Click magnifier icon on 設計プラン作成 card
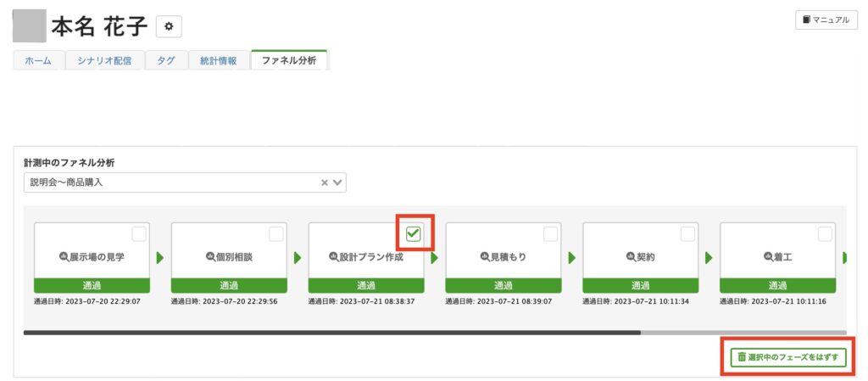 pos(335,257)
